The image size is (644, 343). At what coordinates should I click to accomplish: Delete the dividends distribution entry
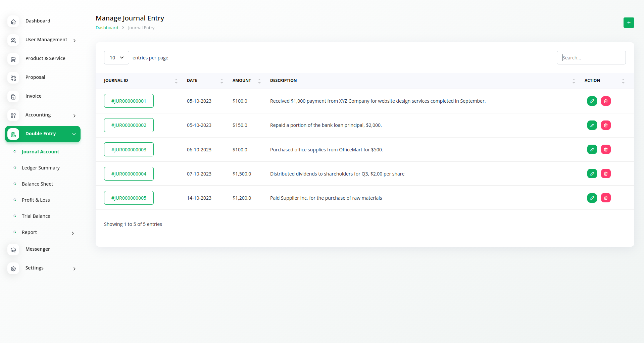click(x=605, y=174)
